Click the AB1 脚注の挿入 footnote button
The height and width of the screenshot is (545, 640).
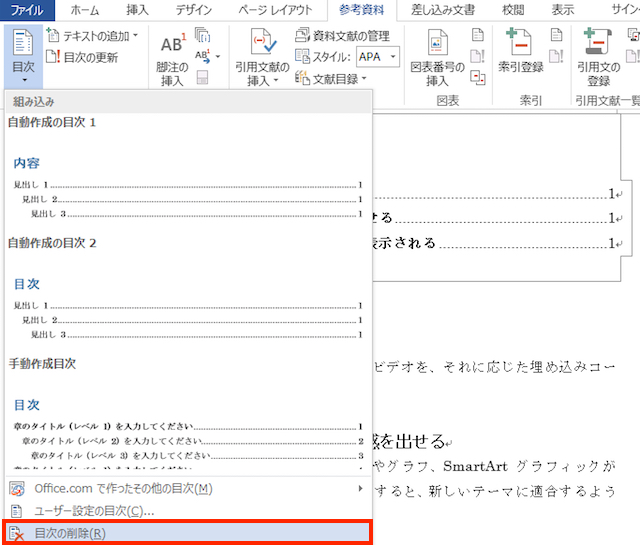click(x=172, y=59)
